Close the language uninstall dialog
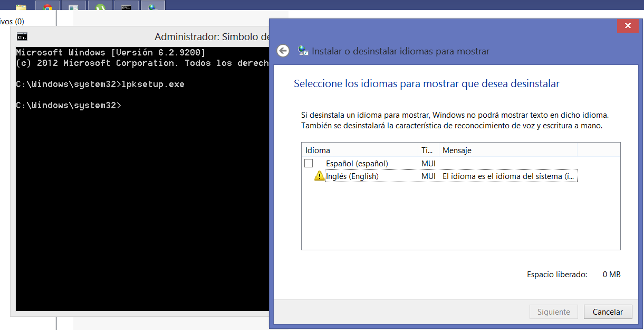 [x=628, y=26]
